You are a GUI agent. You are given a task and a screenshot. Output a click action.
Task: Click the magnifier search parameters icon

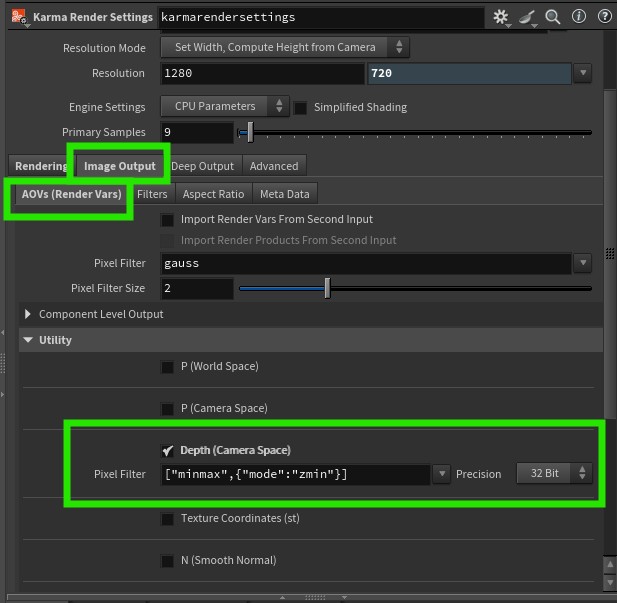click(555, 17)
